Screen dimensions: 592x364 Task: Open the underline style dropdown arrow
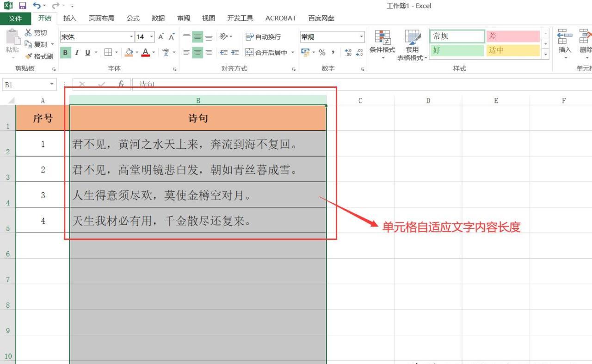pyautogui.click(x=96, y=52)
